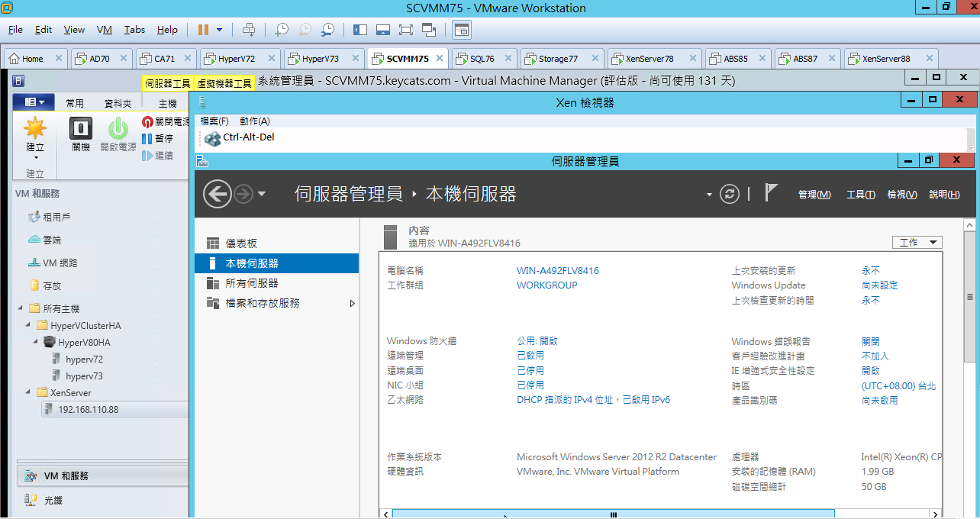The width and height of the screenshot is (980, 519).
Task: Select the 常用 ribbon tab
Action: point(75,103)
